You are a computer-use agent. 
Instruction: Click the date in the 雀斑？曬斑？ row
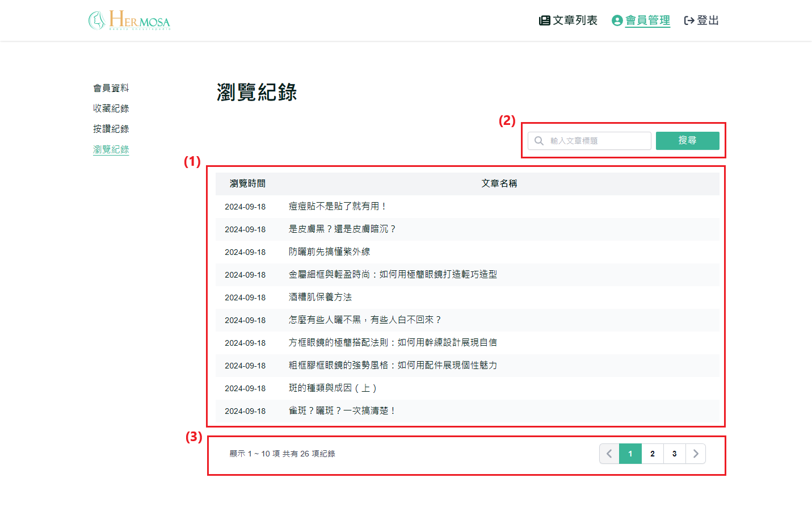coord(245,411)
